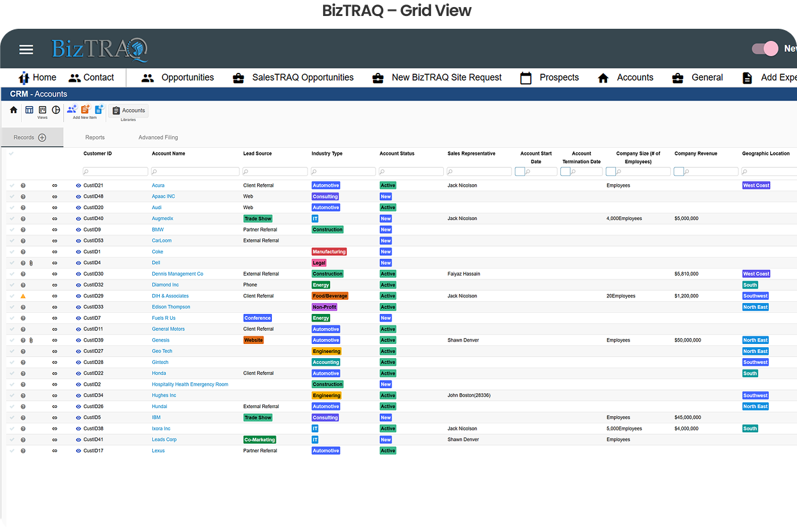Switch to the pie chart view icon
Viewport: 797px width, 532px height.
click(x=56, y=110)
